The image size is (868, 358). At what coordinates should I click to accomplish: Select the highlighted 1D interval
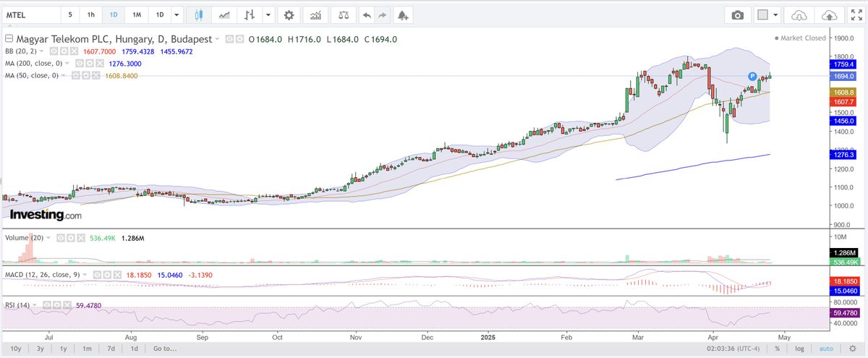point(114,14)
